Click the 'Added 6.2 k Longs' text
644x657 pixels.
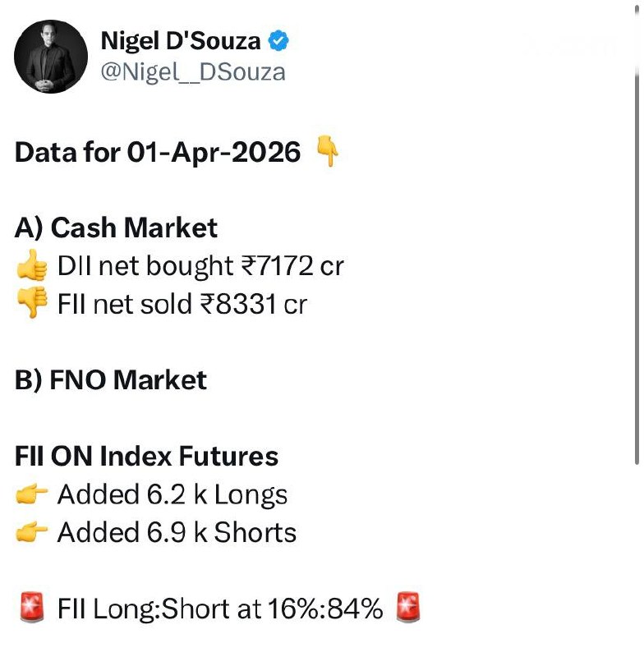pyautogui.click(x=172, y=494)
